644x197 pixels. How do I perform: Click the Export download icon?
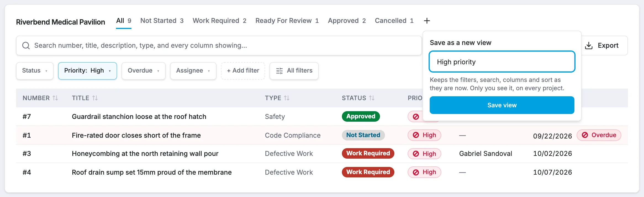[589, 46]
